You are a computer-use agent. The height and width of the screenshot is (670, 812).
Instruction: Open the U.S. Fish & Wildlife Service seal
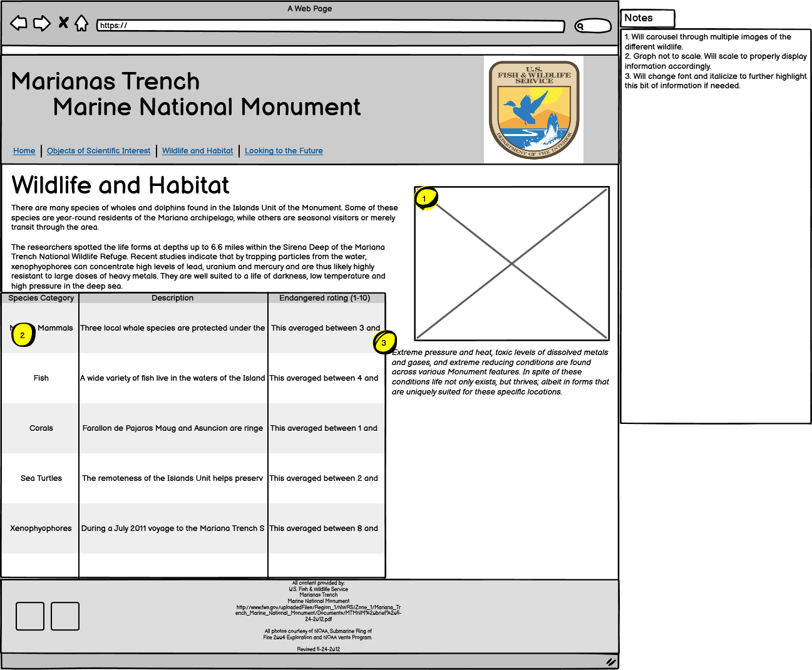coord(533,109)
